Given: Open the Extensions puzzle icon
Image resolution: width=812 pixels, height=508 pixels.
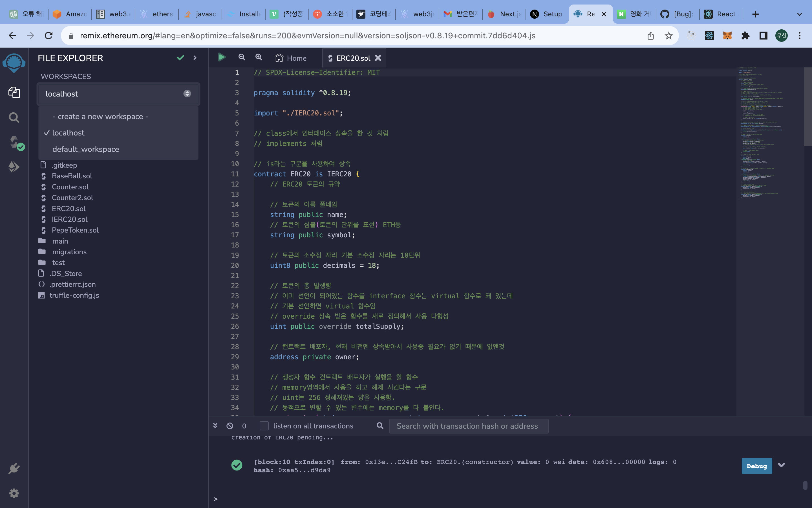Looking at the screenshot, I should pyautogui.click(x=745, y=36).
